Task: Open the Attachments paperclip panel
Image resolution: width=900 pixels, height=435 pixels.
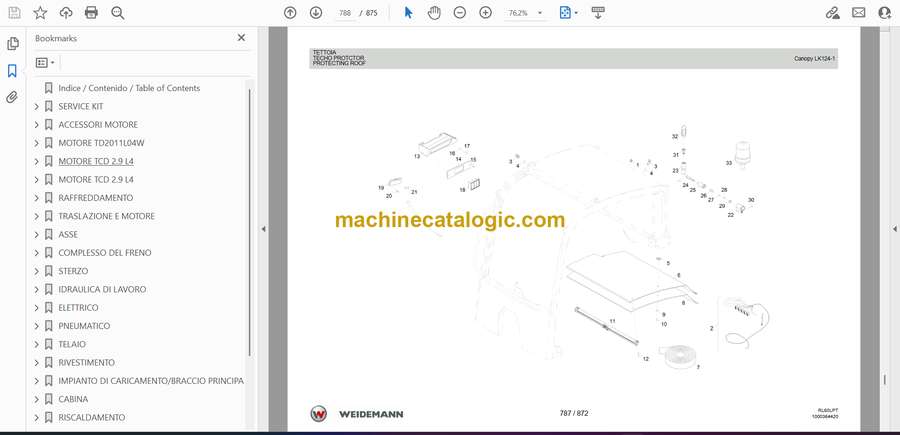Action: (12, 97)
